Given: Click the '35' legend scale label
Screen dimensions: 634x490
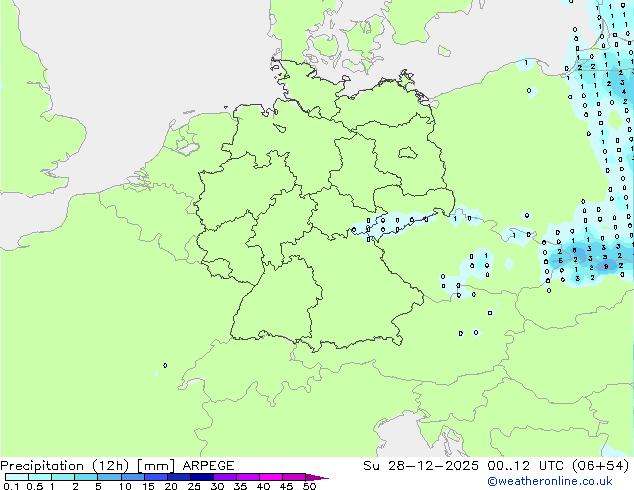Looking at the screenshot, I should [240, 486].
